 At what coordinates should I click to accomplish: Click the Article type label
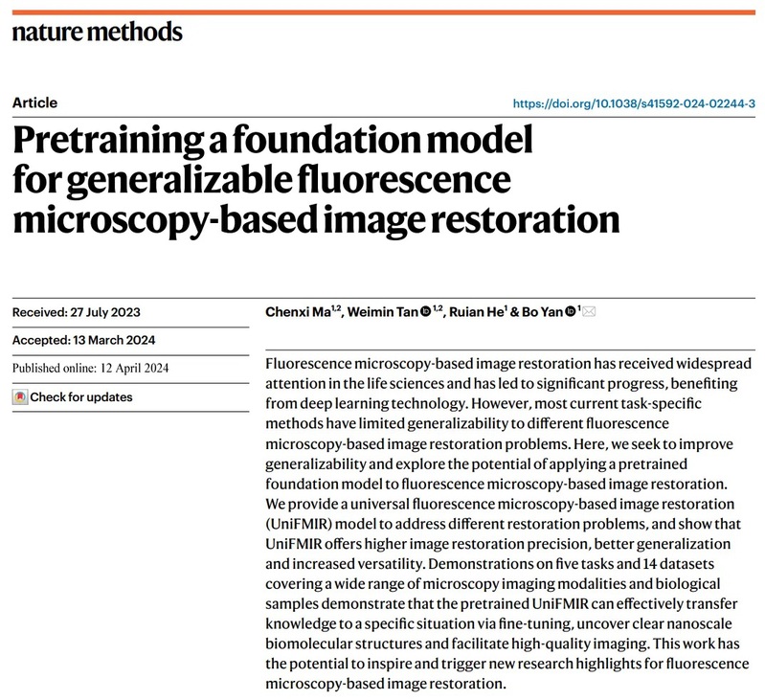(34, 103)
